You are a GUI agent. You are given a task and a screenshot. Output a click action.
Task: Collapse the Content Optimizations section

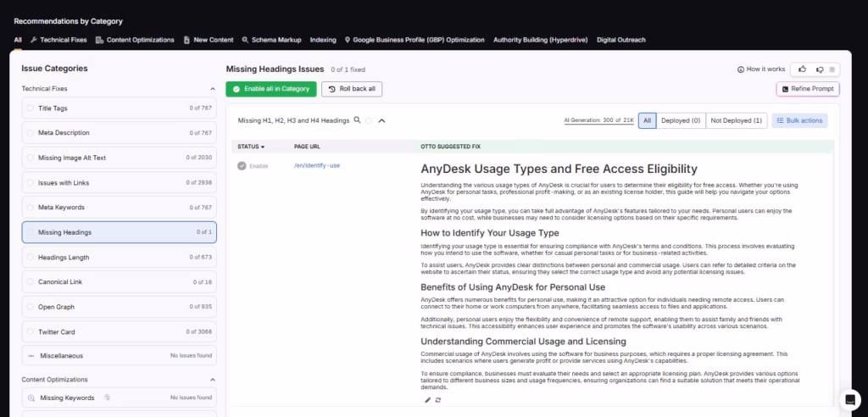click(x=212, y=380)
